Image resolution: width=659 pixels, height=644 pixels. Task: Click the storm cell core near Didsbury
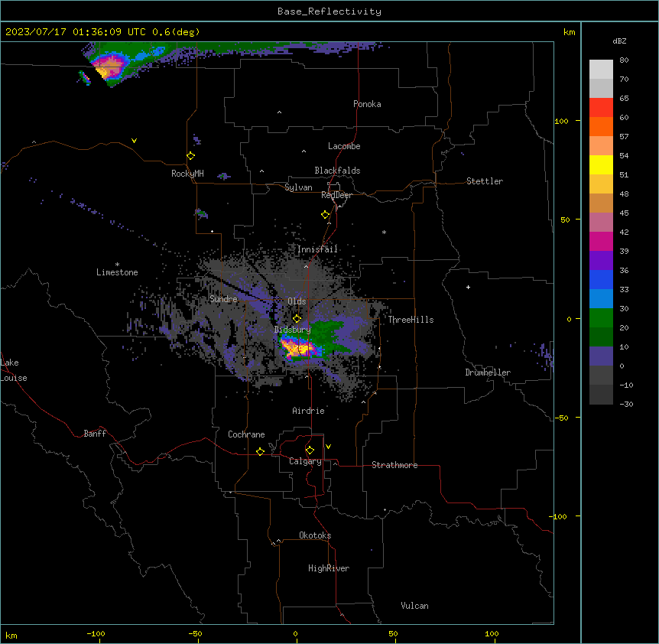pyautogui.click(x=299, y=349)
